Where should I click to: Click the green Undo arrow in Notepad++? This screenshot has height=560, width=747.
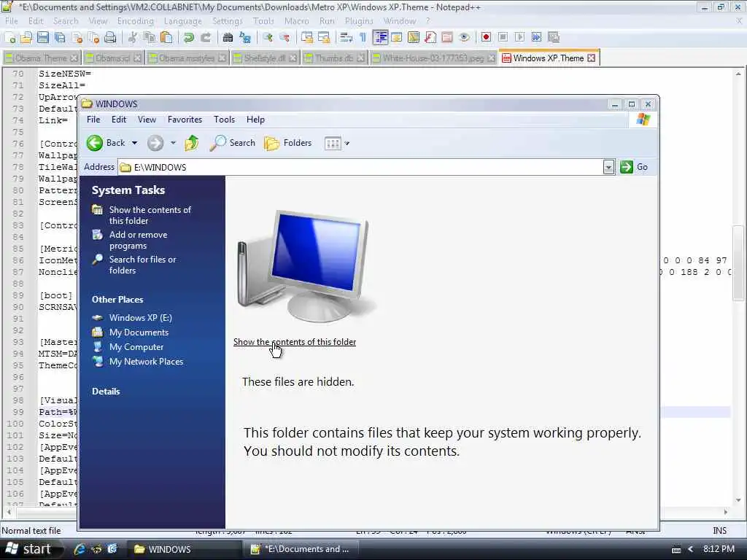click(189, 38)
